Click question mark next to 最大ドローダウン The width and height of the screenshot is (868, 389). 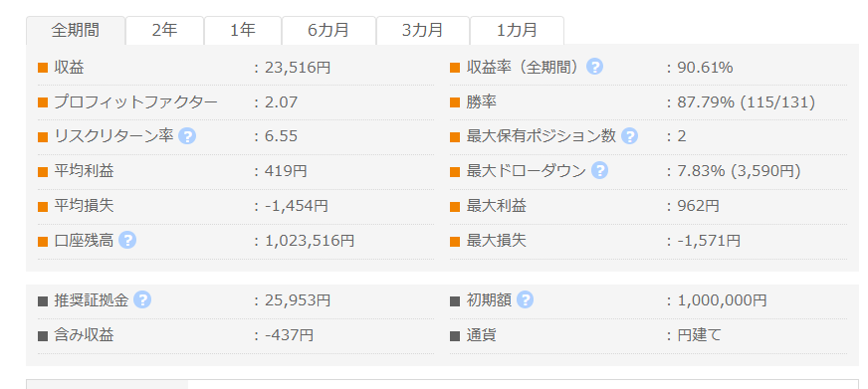[599, 171]
